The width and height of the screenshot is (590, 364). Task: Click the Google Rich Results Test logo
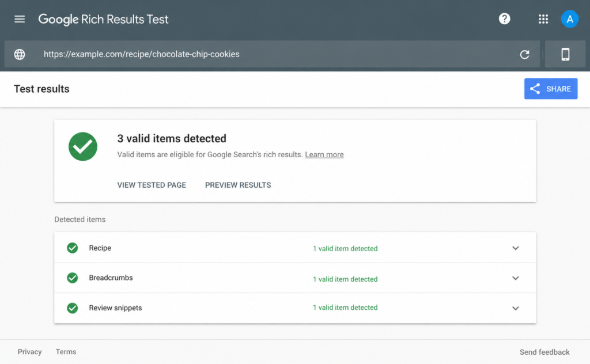point(103,19)
